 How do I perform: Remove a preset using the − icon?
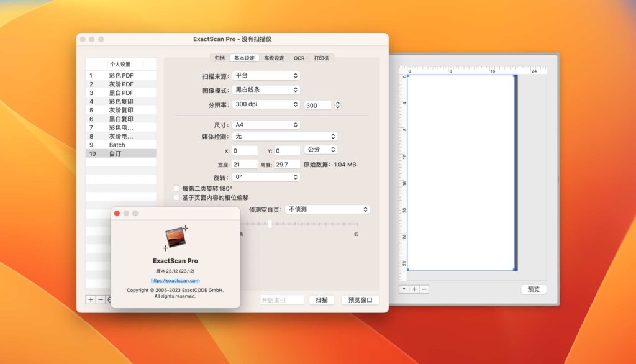coord(101,299)
